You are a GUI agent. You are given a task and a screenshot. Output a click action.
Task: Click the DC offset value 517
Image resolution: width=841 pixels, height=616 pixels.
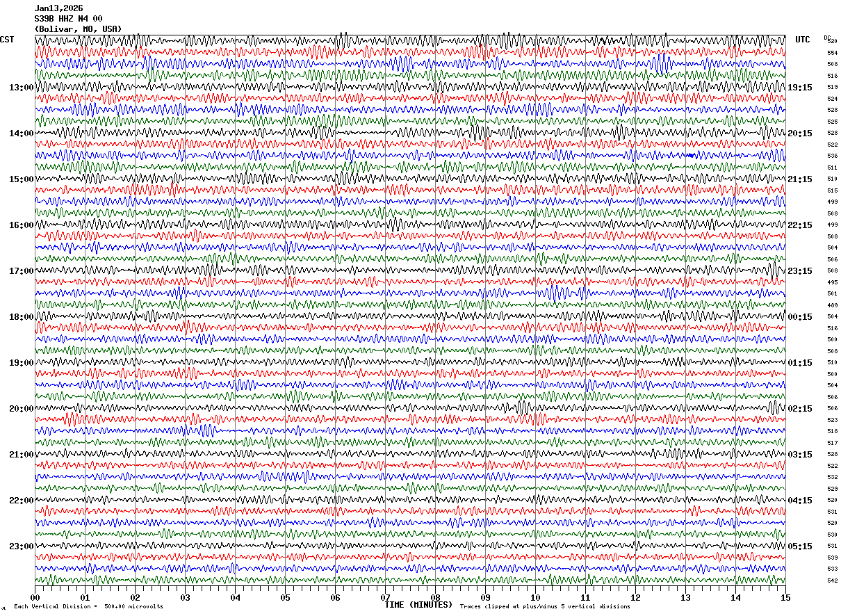[832, 443]
